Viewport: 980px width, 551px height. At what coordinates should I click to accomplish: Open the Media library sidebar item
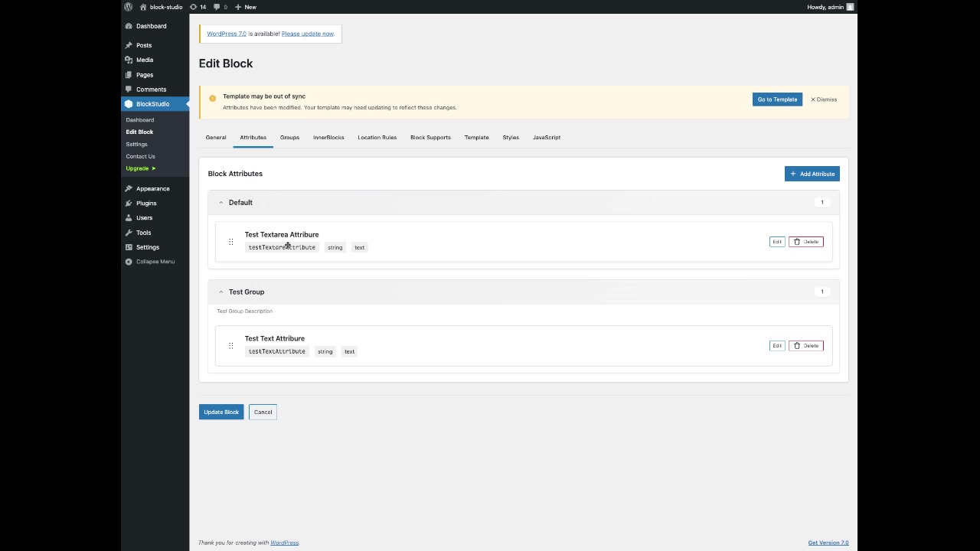(145, 60)
